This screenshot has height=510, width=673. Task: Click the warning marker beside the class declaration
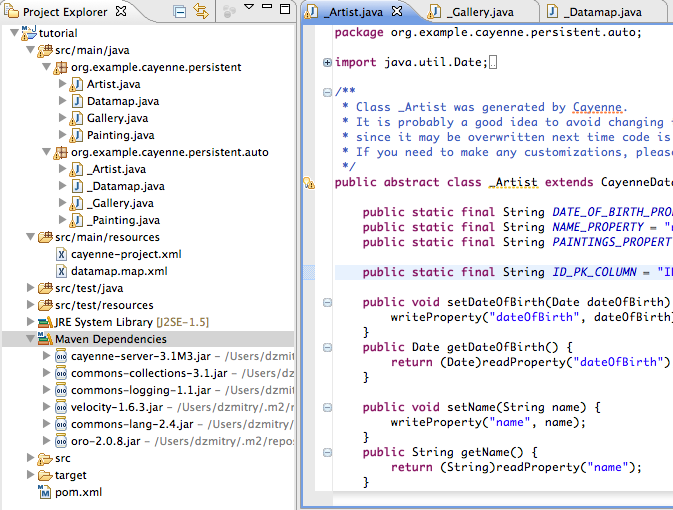tap(309, 183)
